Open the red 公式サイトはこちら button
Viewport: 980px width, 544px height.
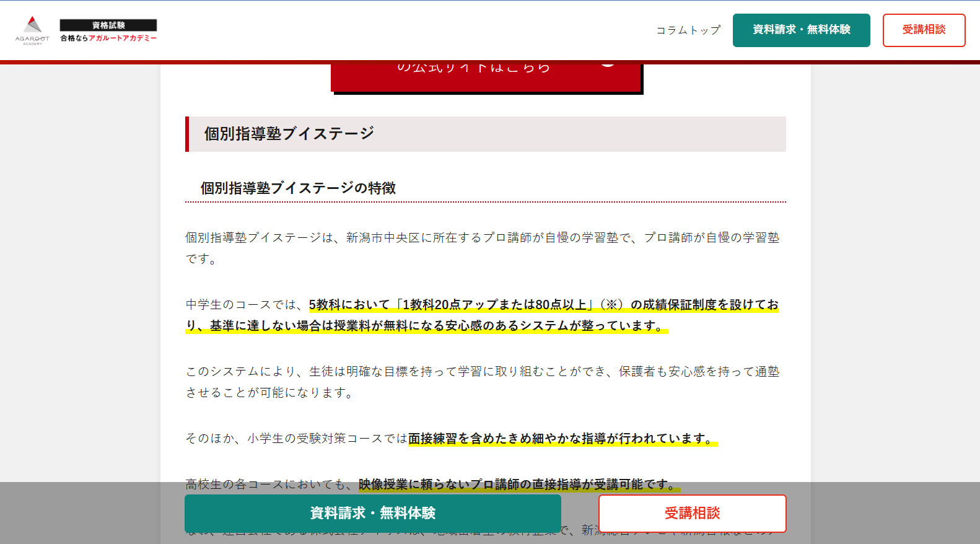(x=474, y=74)
